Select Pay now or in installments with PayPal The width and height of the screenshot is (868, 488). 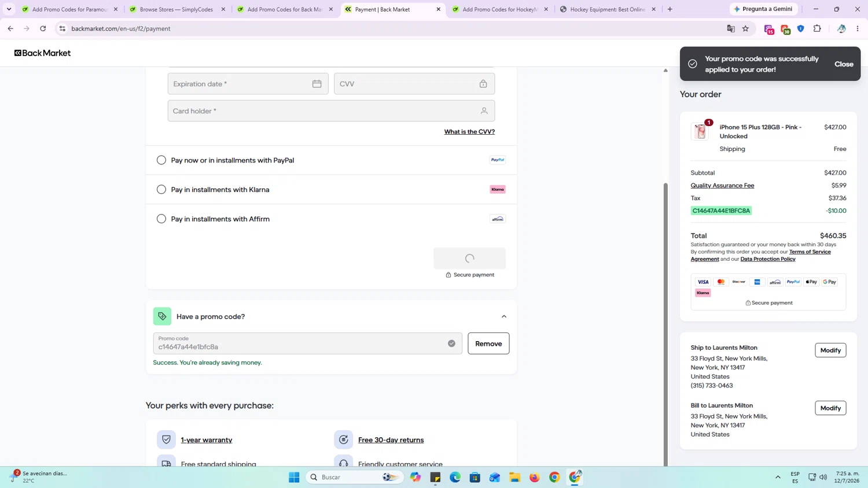click(x=161, y=160)
